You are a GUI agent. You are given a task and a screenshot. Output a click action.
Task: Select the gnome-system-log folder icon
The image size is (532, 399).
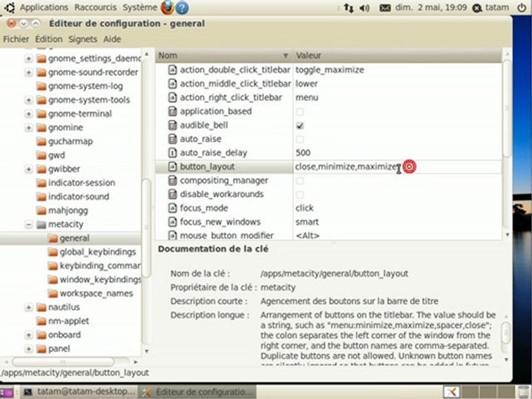tap(41, 86)
